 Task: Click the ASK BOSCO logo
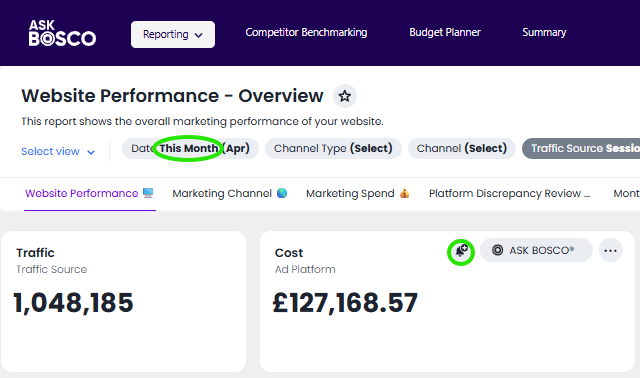click(x=62, y=33)
